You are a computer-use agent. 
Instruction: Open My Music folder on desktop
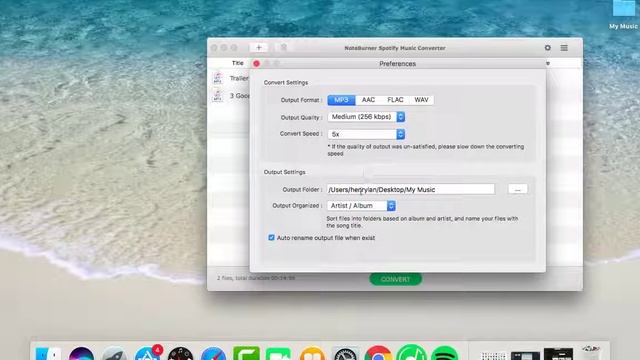pos(624,14)
